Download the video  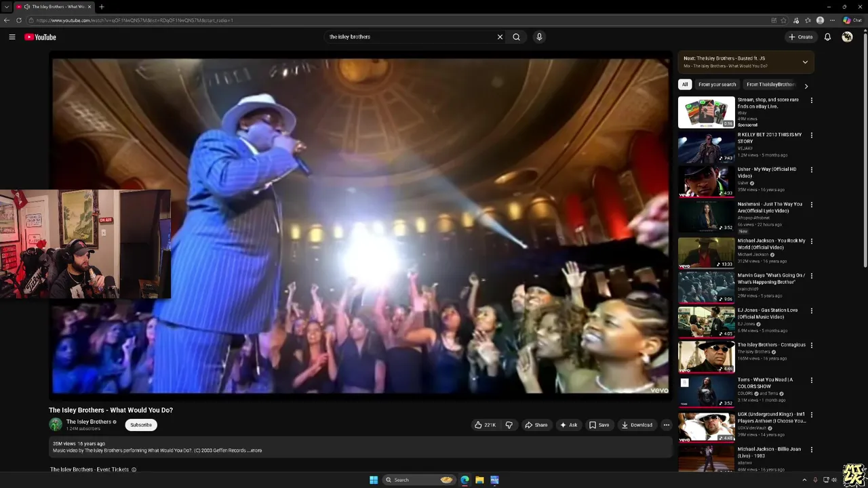point(637,425)
